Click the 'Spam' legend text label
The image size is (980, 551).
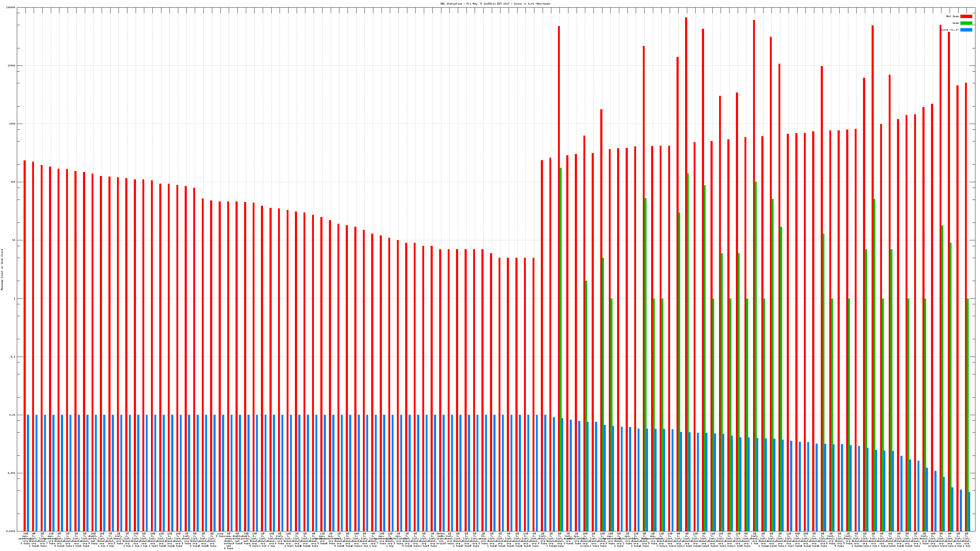tap(956, 23)
